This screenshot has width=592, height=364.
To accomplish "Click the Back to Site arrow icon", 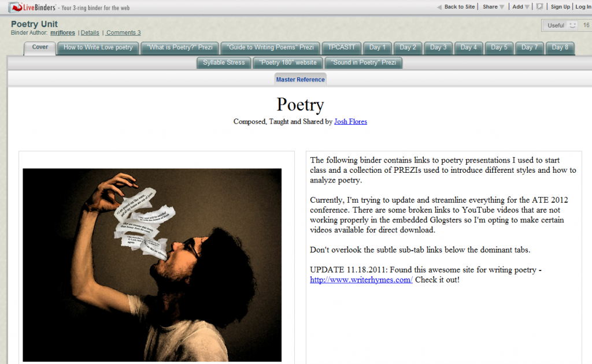I will (x=439, y=7).
